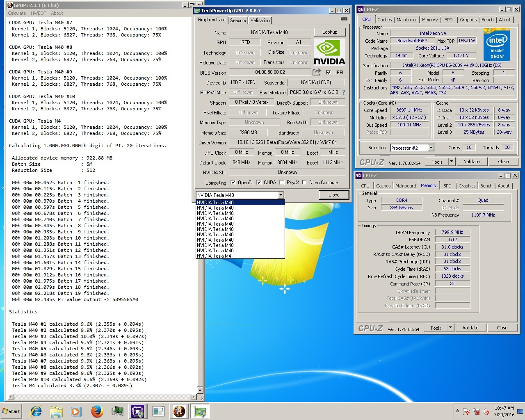Click Close in CPU-Z memory window

[502, 328]
